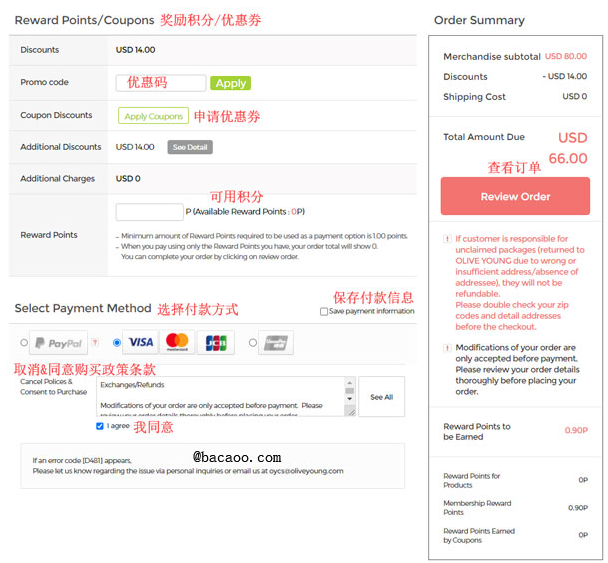
Task: Click the oycs@oliveyoung.com email text
Action: pos(306,471)
